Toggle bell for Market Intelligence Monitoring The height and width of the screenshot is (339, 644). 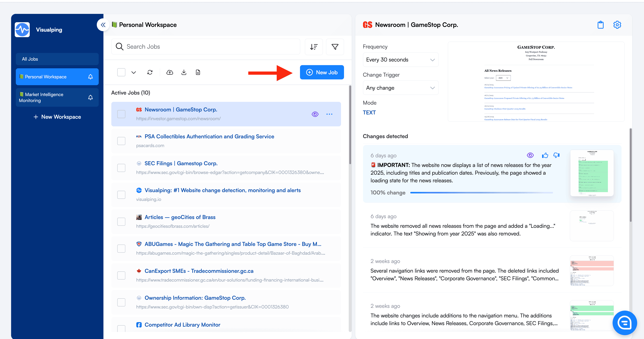click(91, 98)
